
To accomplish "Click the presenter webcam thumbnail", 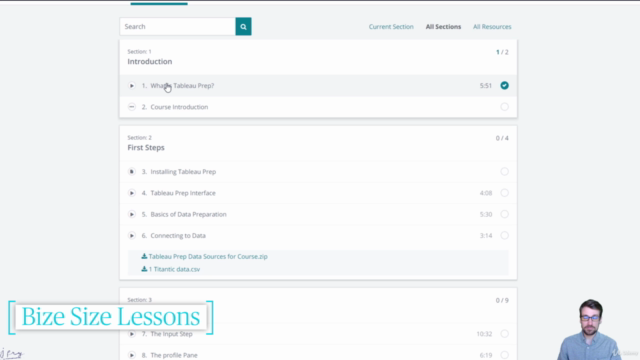I will pos(590,329).
